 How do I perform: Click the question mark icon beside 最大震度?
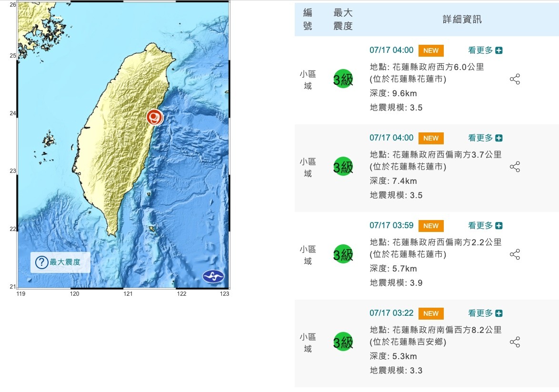[x=42, y=262]
